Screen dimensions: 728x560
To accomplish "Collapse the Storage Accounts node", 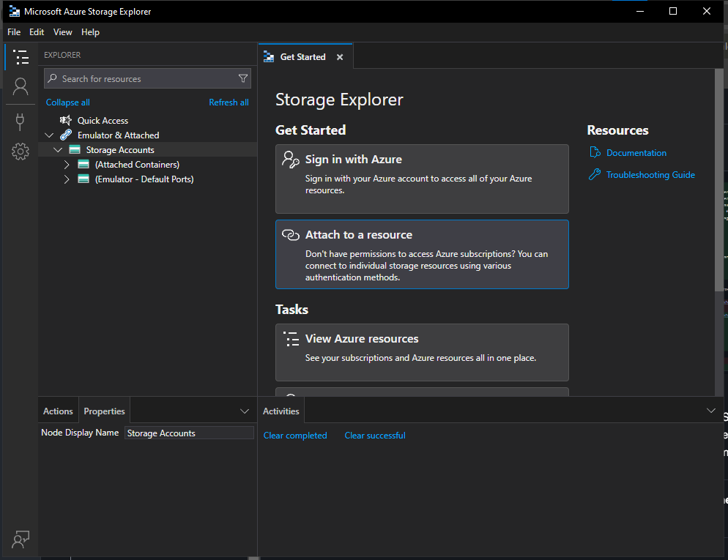I will tap(58, 150).
